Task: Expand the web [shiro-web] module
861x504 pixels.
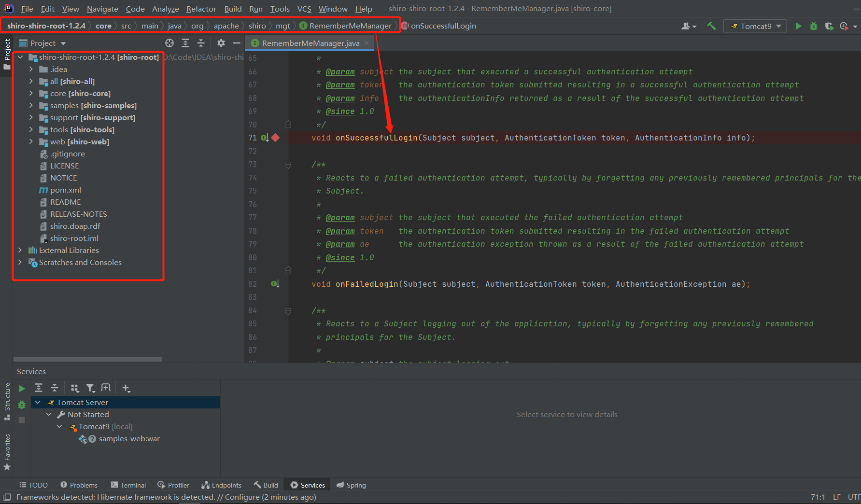Action: click(31, 141)
